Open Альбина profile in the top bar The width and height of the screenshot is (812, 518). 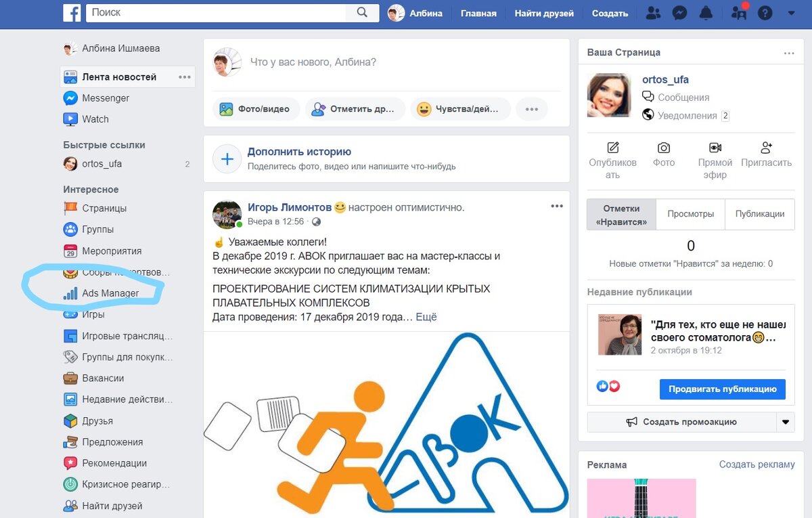click(x=415, y=13)
